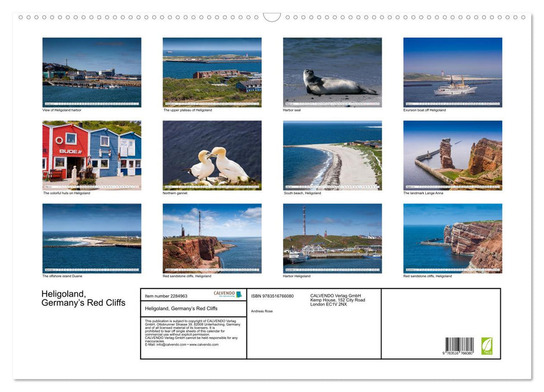Click the boxed 'Heligoland, Germany's Red Cliffs' title
The height and width of the screenshot is (392, 544).
[x=181, y=309]
